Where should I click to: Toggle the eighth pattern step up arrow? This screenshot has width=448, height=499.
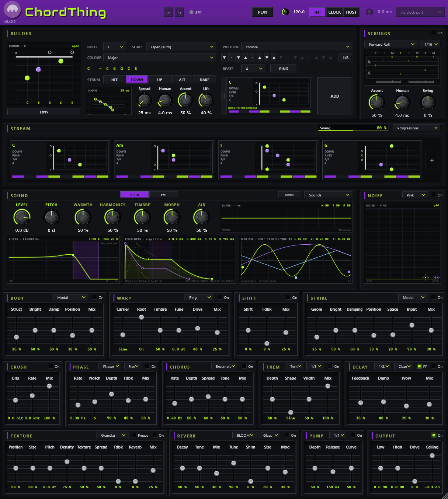point(274,58)
